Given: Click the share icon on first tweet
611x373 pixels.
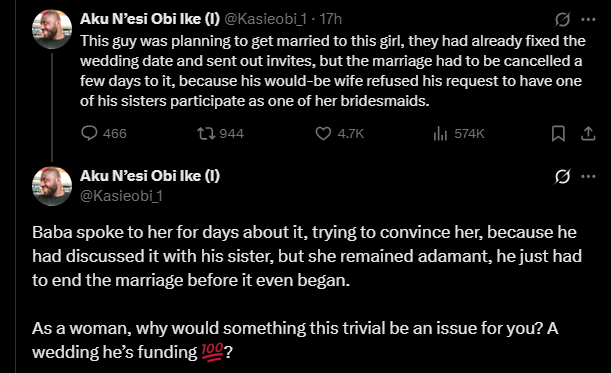Looking at the screenshot, I should (588, 134).
